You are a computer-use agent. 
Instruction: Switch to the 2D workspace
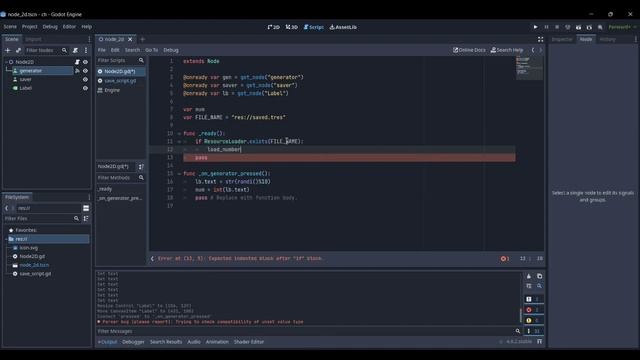pos(273,27)
